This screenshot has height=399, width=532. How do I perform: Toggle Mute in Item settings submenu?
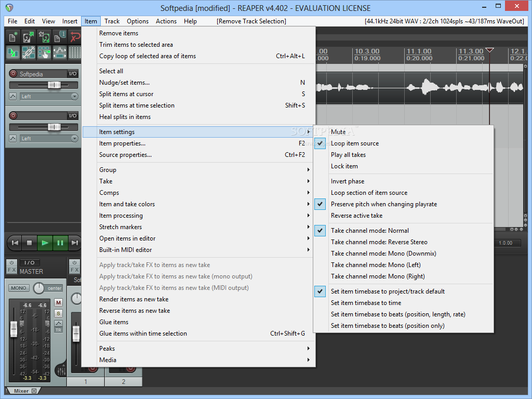point(403,131)
